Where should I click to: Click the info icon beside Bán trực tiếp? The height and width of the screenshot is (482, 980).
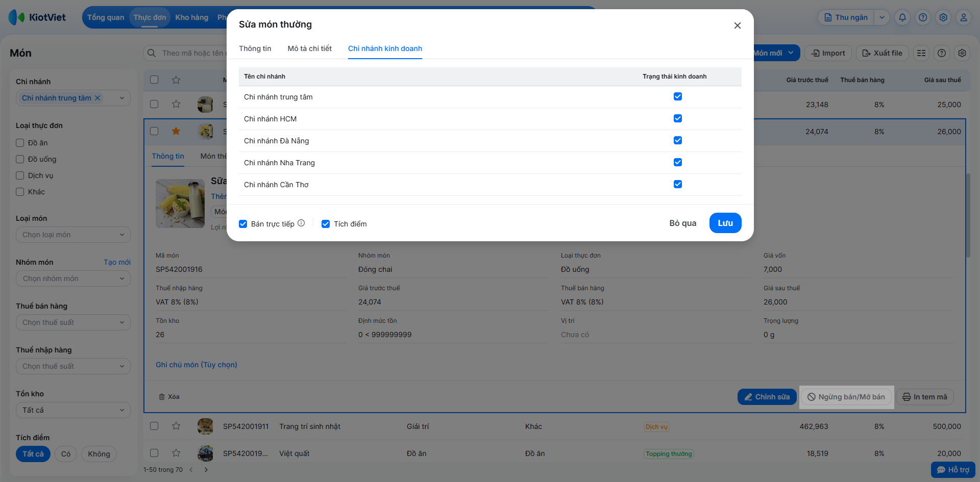click(301, 223)
